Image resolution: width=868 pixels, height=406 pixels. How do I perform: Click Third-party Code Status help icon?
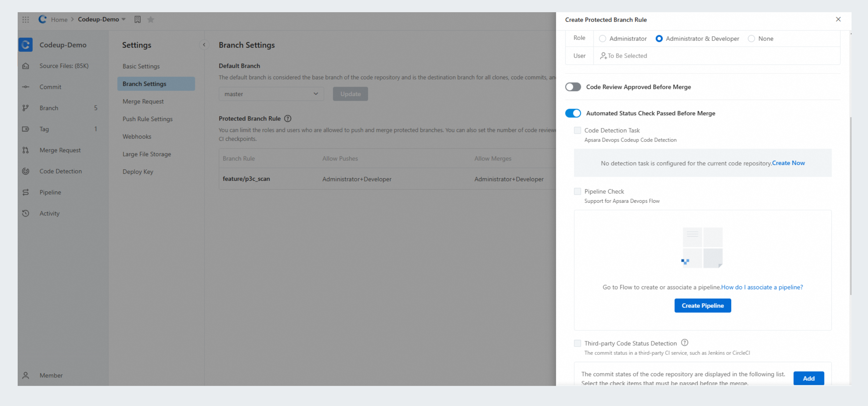point(684,343)
